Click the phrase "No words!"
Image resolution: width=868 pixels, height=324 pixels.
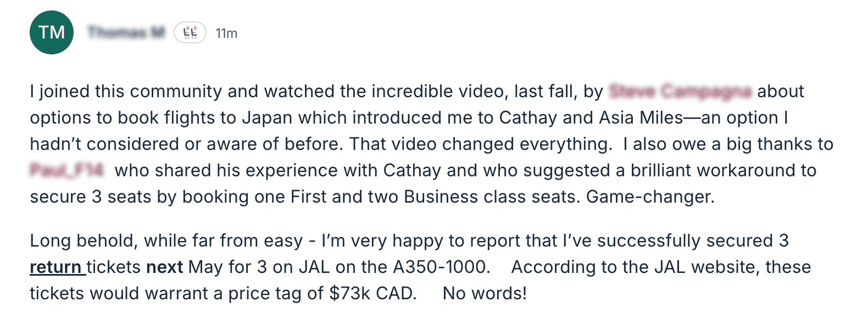(x=485, y=294)
